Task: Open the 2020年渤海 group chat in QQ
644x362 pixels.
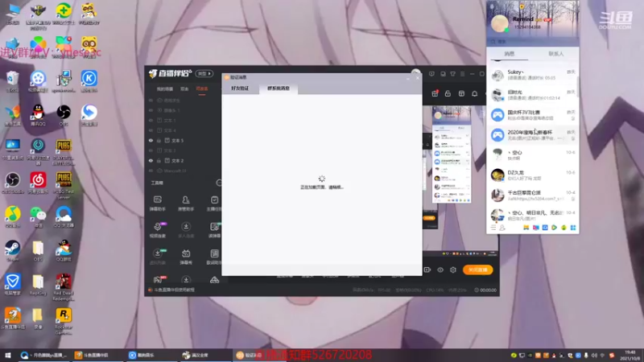Action: point(533,135)
